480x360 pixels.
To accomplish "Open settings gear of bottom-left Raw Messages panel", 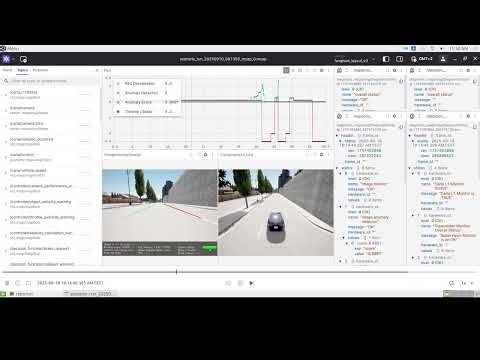I will (395, 116).
